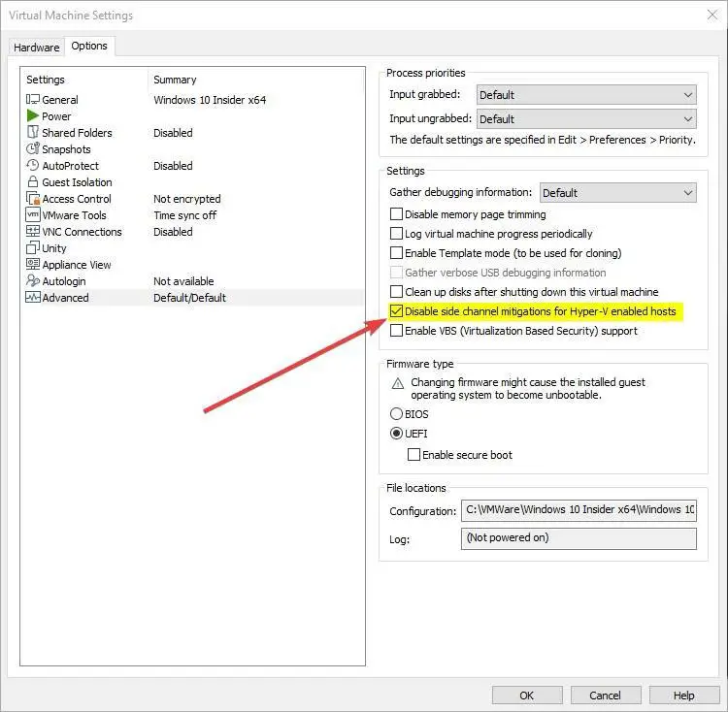Check Clean up disks after shutting down
This screenshot has height=712, width=728.
(396, 291)
